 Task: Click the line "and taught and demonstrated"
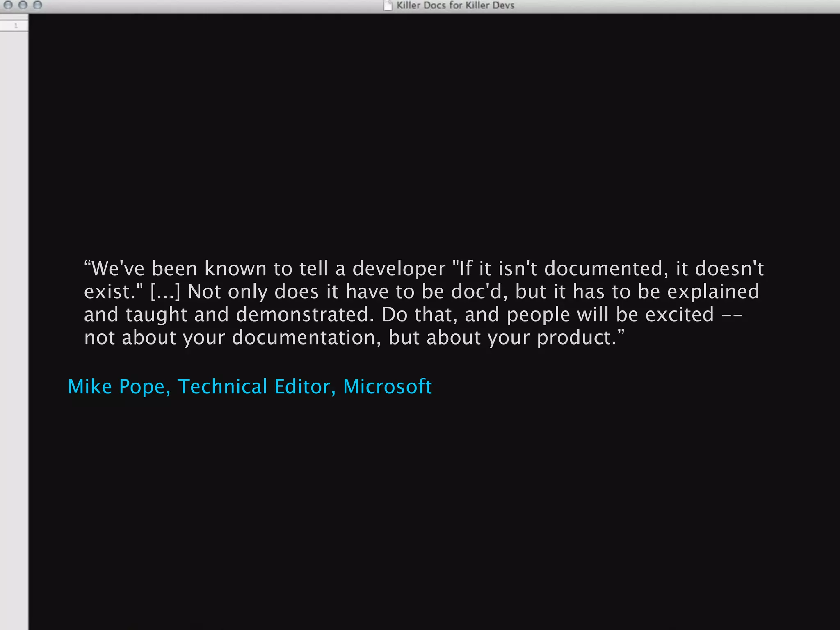click(413, 315)
